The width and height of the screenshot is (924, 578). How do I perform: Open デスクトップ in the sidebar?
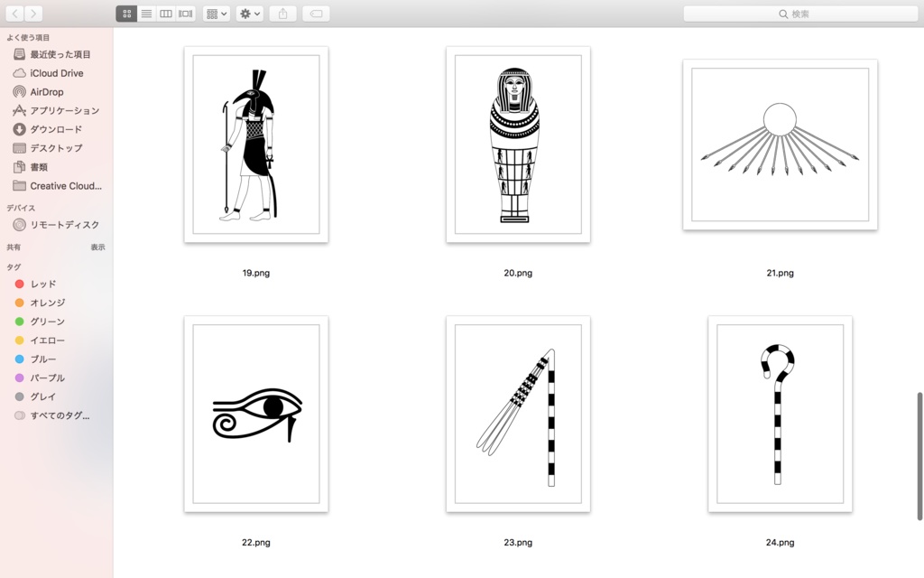pos(57,148)
